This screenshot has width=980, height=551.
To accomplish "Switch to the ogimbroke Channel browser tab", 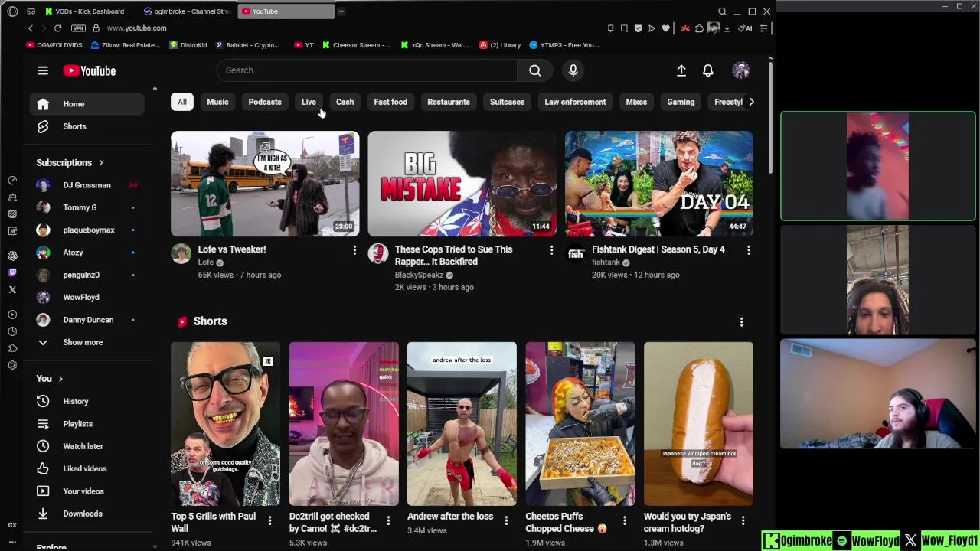I will [187, 11].
